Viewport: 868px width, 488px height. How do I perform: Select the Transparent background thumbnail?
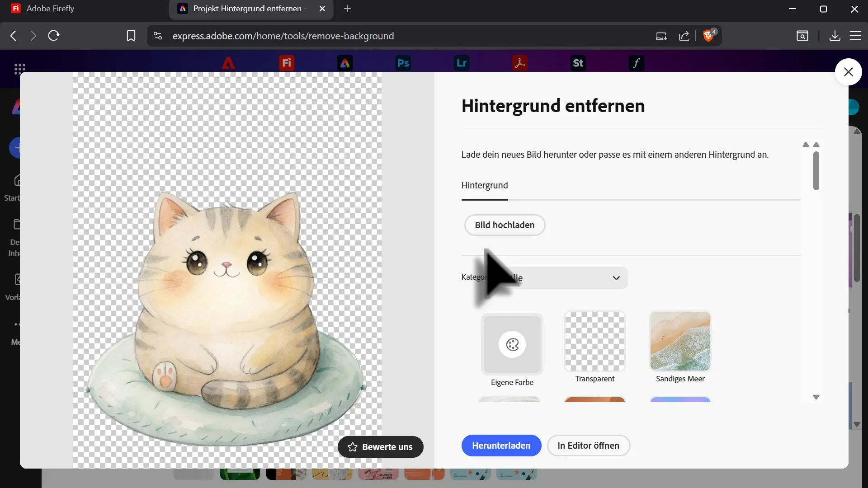[x=594, y=341]
